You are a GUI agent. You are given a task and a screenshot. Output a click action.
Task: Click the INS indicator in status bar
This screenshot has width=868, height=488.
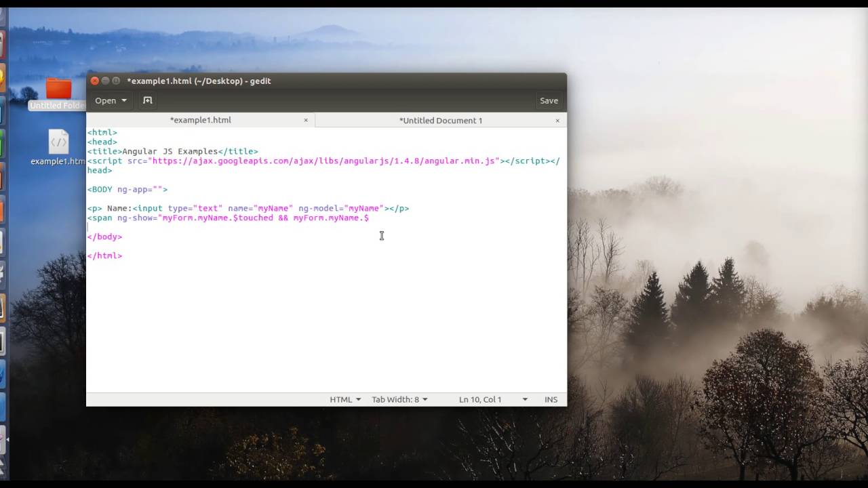coord(551,399)
